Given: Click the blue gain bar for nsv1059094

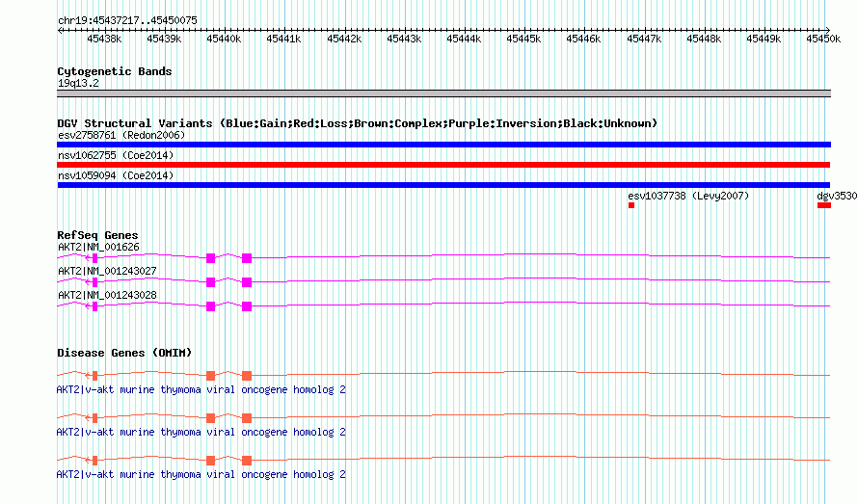Looking at the screenshot, I should coord(443,185).
